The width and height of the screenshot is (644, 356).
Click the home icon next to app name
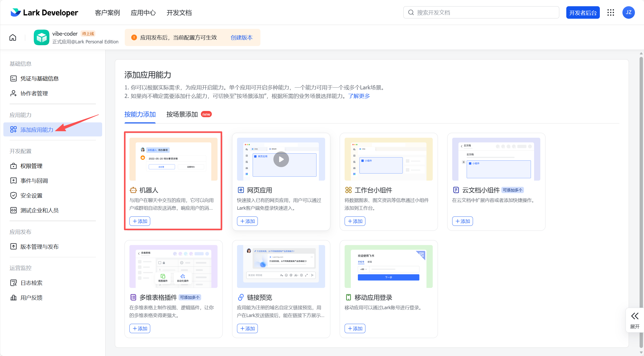[x=12, y=37]
